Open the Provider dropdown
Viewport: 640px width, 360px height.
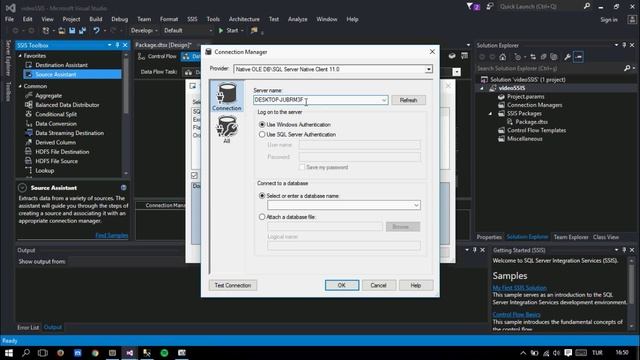point(429,69)
